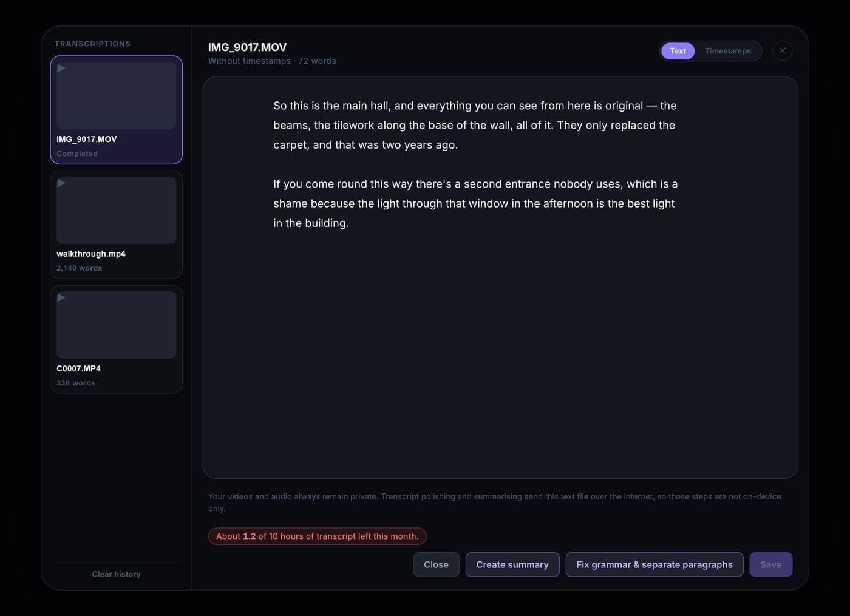Fix grammar & separate paragraphs

point(654,564)
